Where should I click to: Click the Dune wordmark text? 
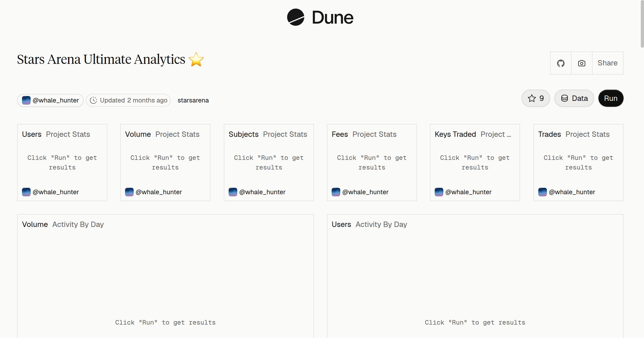(333, 18)
